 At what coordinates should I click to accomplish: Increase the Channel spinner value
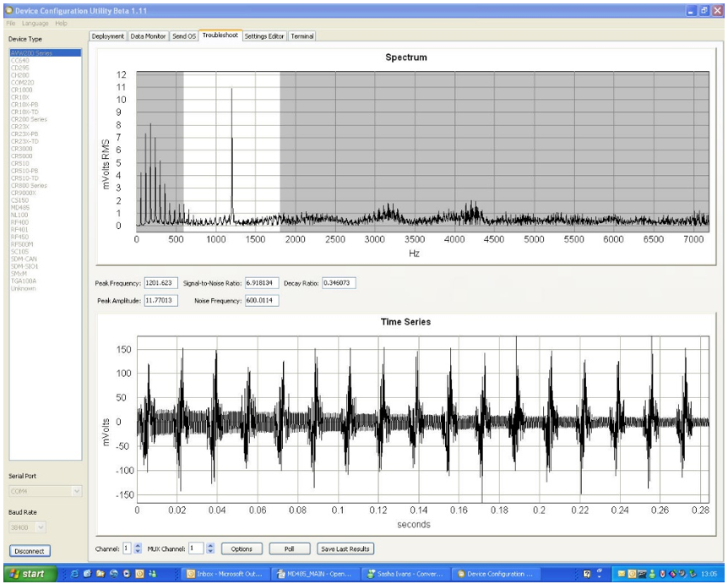139,545
